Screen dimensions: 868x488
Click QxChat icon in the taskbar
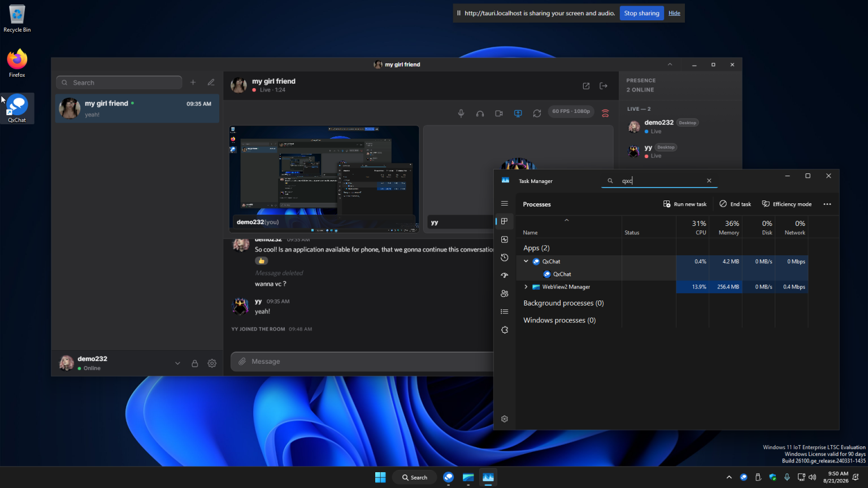click(449, 477)
